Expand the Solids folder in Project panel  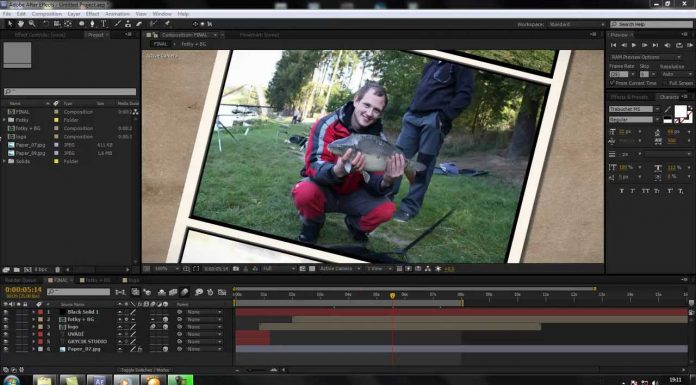point(4,161)
